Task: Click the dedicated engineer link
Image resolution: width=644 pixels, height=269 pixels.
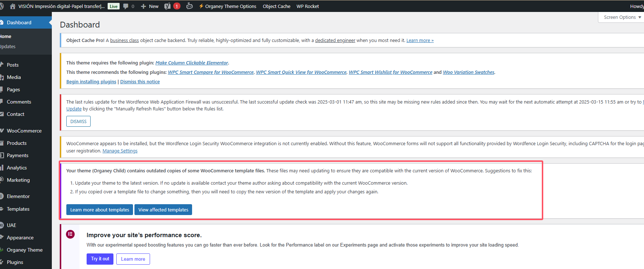Action: coord(335,40)
